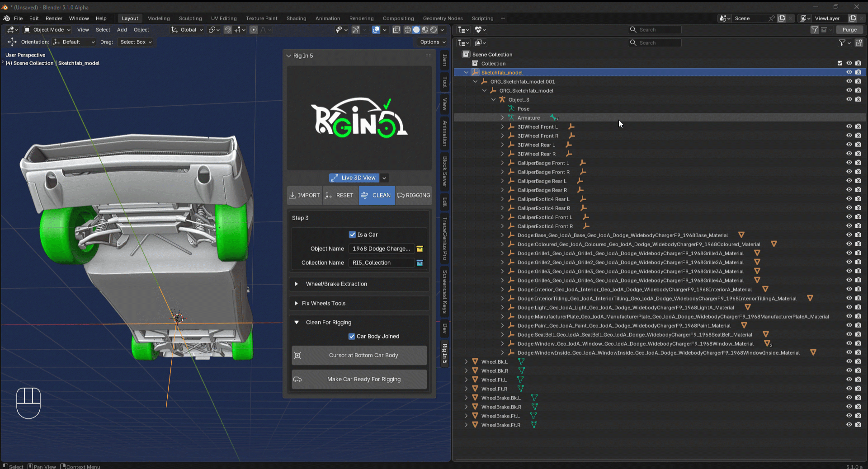Click the Cursor at Bottom Car Body button
The width and height of the screenshot is (868, 469).
pyautogui.click(x=359, y=356)
